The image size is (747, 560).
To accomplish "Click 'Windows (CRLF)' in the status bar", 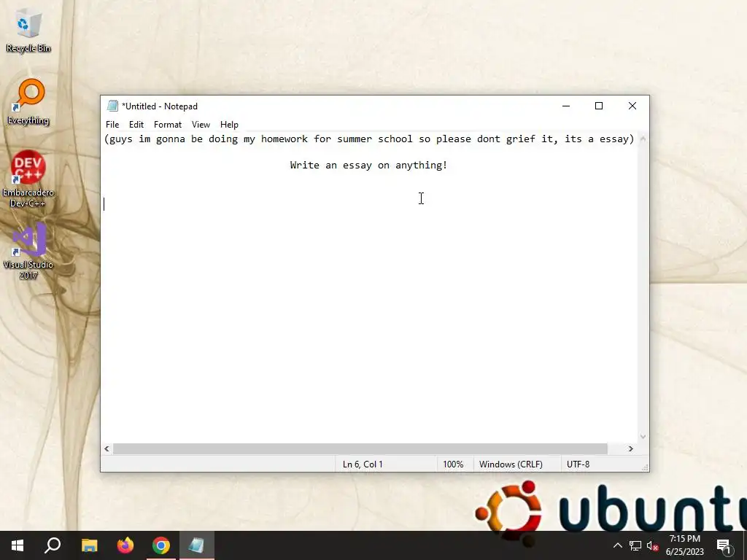I will 511,464.
